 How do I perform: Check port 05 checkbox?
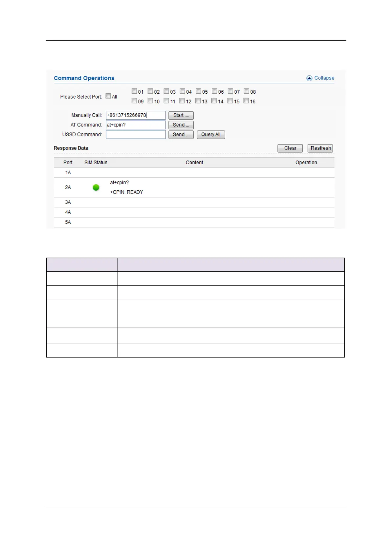click(198, 91)
